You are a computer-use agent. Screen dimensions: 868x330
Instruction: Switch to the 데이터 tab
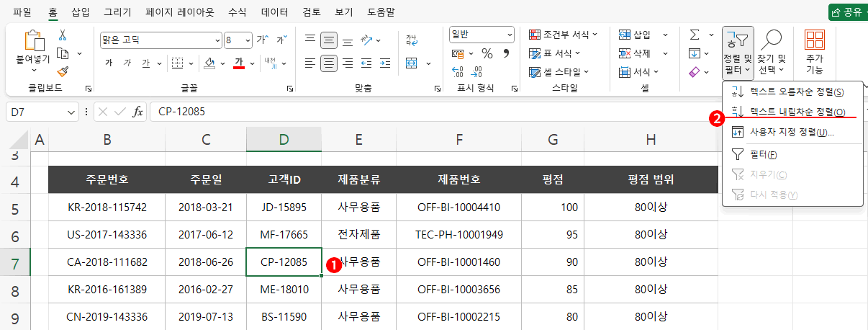point(275,12)
